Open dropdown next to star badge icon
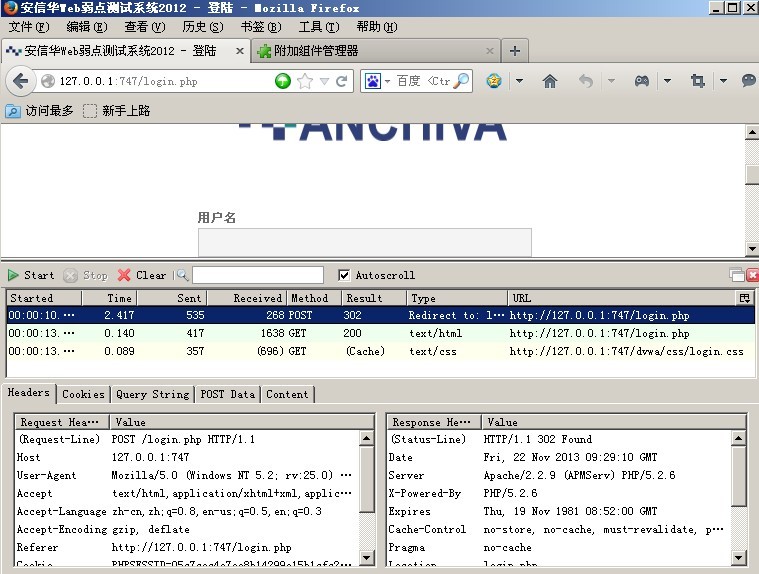This screenshot has width=759, height=574. tap(519, 81)
